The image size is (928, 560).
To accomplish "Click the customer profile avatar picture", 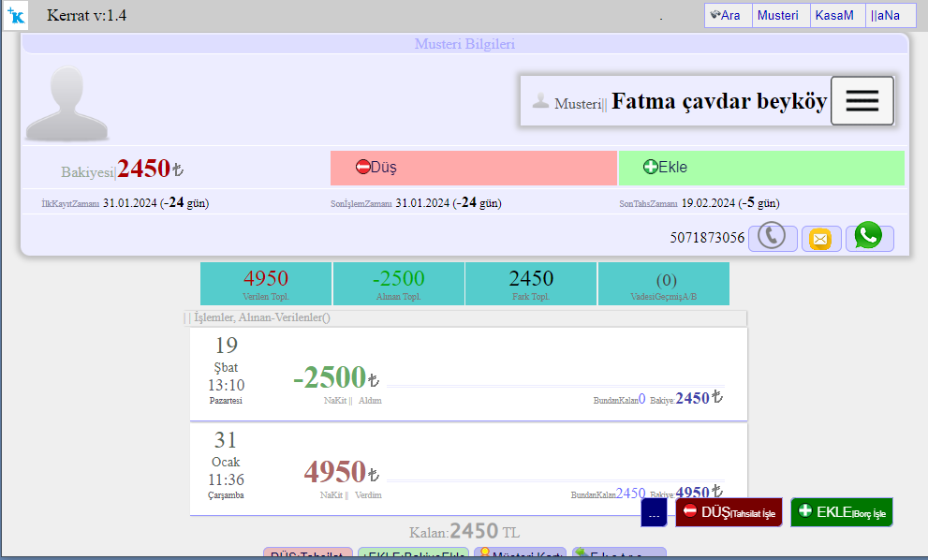I will (66, 103).
